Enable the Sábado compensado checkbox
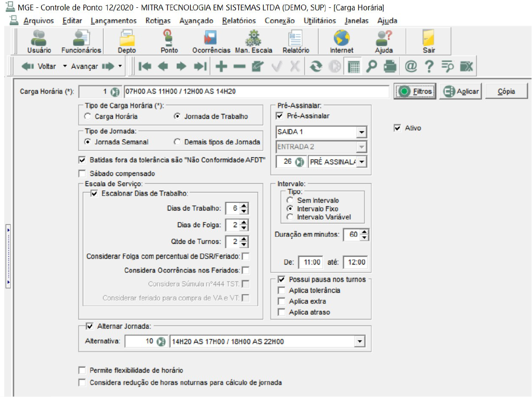Viewport: 532px width, 397px height. (x=82, y=174)
